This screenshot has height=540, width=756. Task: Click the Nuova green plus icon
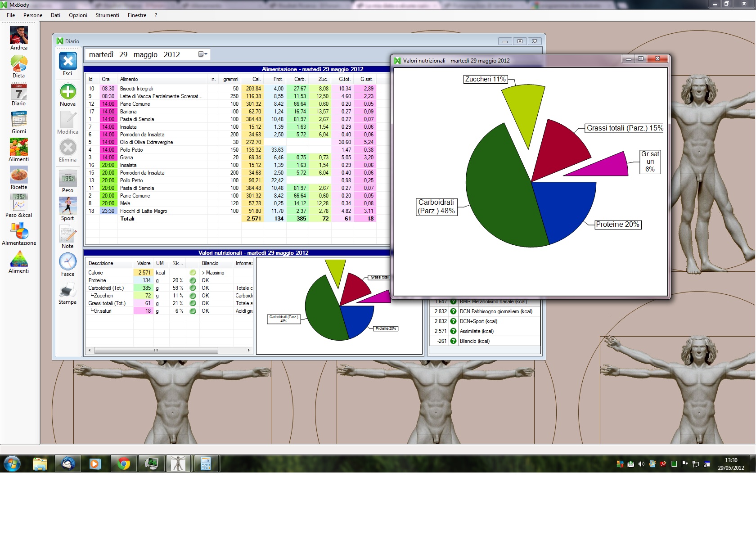pos(68,91)
